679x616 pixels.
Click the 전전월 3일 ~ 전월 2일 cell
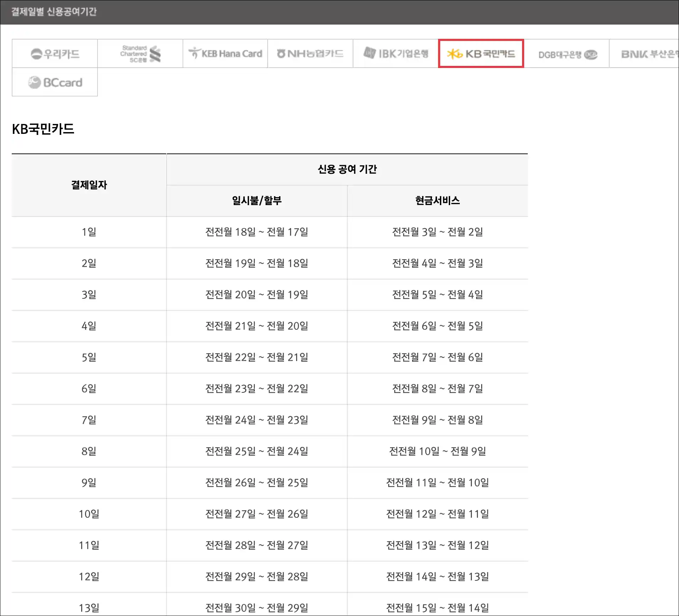pos(438,232)
